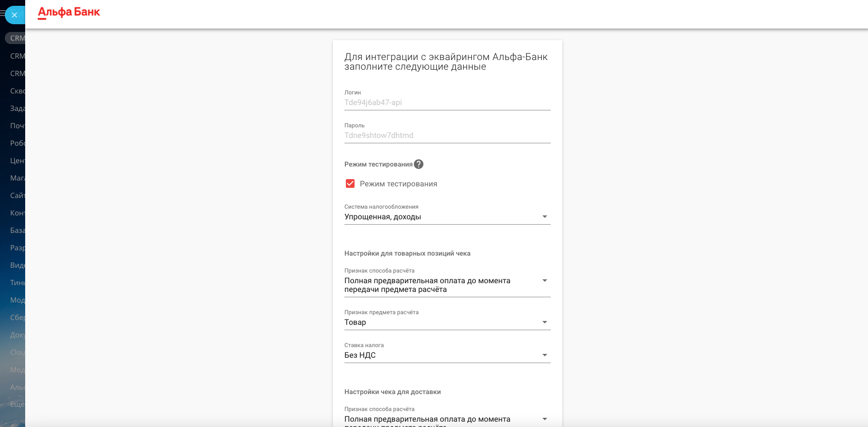Click the Альфа Банк logo
This screenshot has height=427, width=868.
(69, 13)
